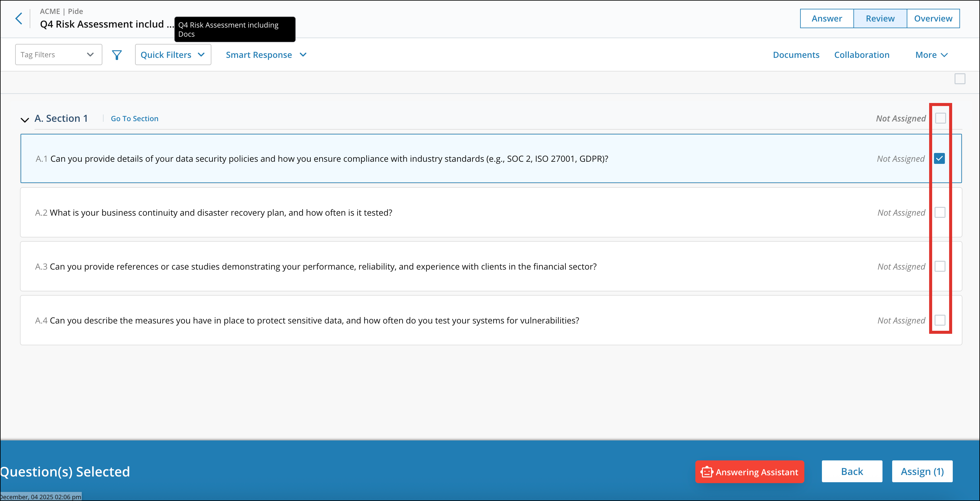Expand the Quick Filters dropdown
Image resolution: width=980 pixels, height=501 pixels.
(173, 55)
